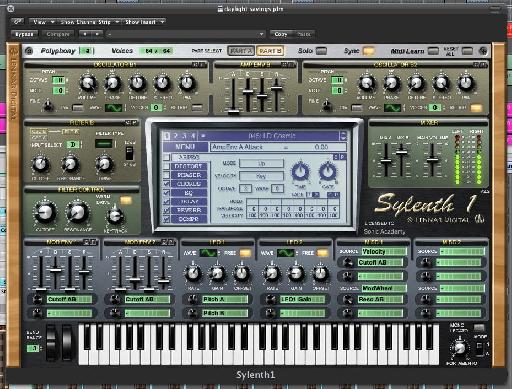Click the amount knob beside LFO1 Gain
The height and width of the screenshot is (389, 512).
pyautogui.click(x=270, y=299)
